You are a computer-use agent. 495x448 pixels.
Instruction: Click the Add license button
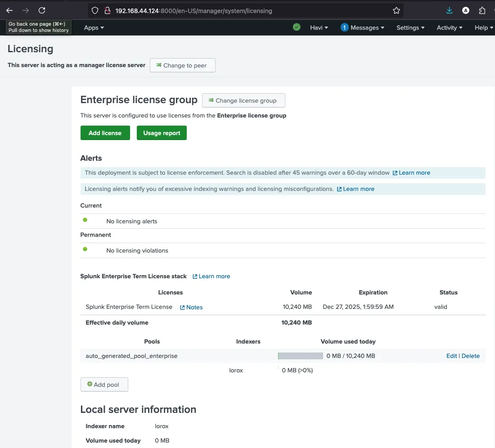105,133
